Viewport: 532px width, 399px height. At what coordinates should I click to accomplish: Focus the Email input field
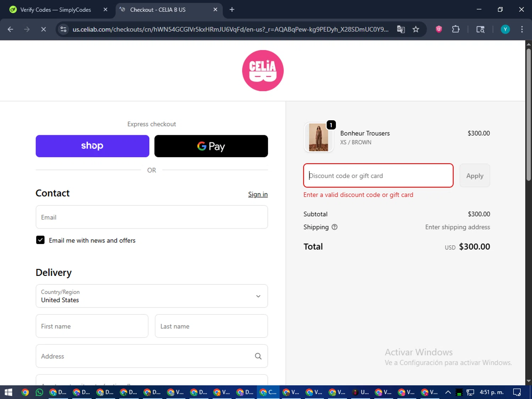point(152,217)
